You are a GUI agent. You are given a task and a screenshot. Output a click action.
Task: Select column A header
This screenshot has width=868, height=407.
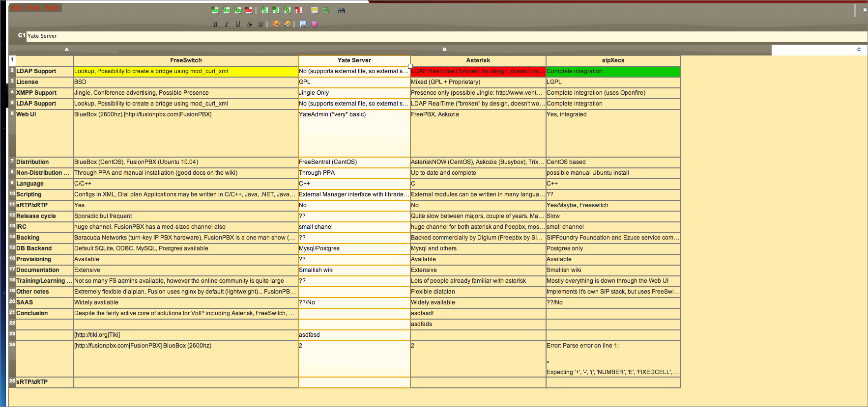(67, 49)
